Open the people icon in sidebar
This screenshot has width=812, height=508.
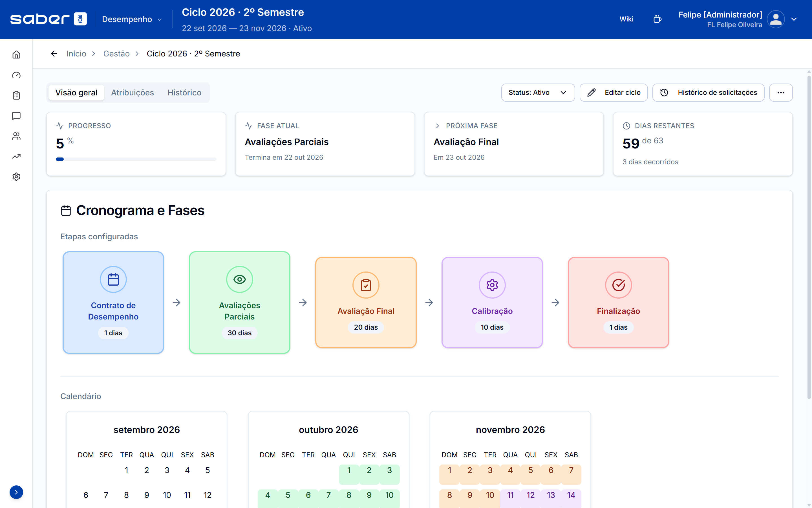(16, 136)
